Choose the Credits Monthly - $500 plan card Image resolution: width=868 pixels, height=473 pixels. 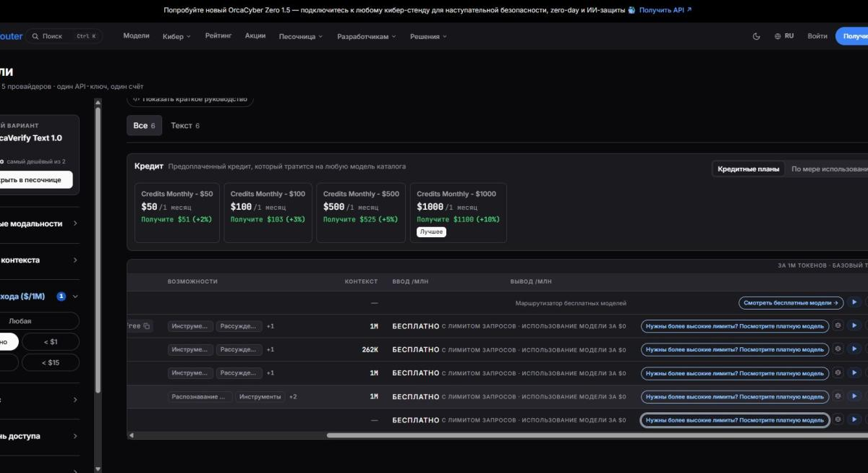pos(361,213)
